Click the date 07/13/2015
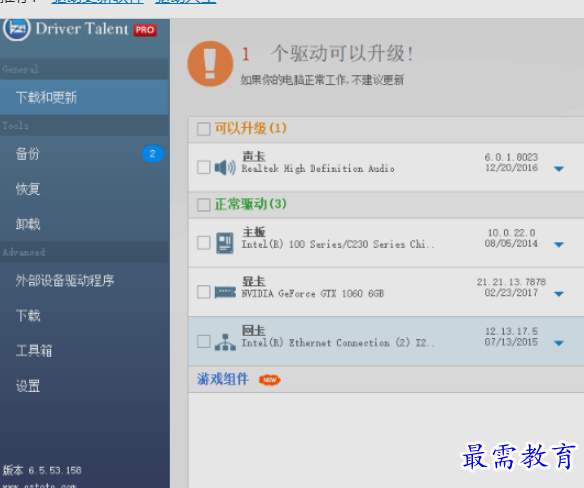Viewport: 584px width, 488px height. 511,342
